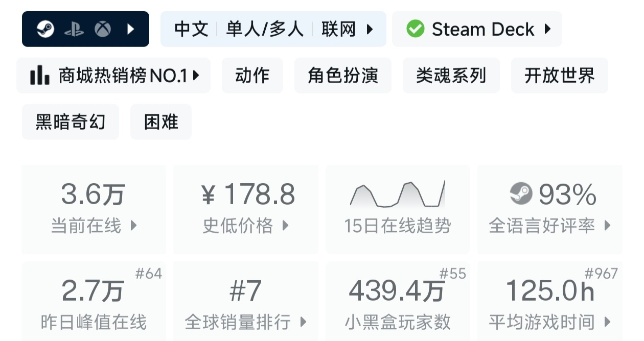Click the 3.6万 current online value
Viewport: 644px width, 341px height.
(93, 194)
